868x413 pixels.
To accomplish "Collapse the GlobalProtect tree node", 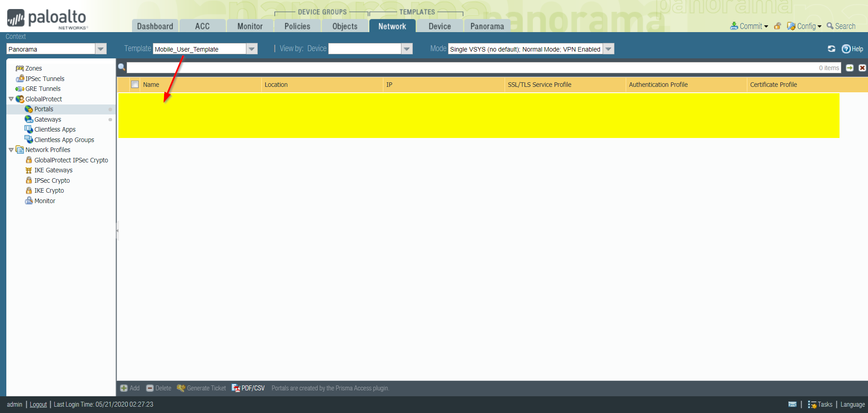I will pyautogui.click(x=11, y=99).
